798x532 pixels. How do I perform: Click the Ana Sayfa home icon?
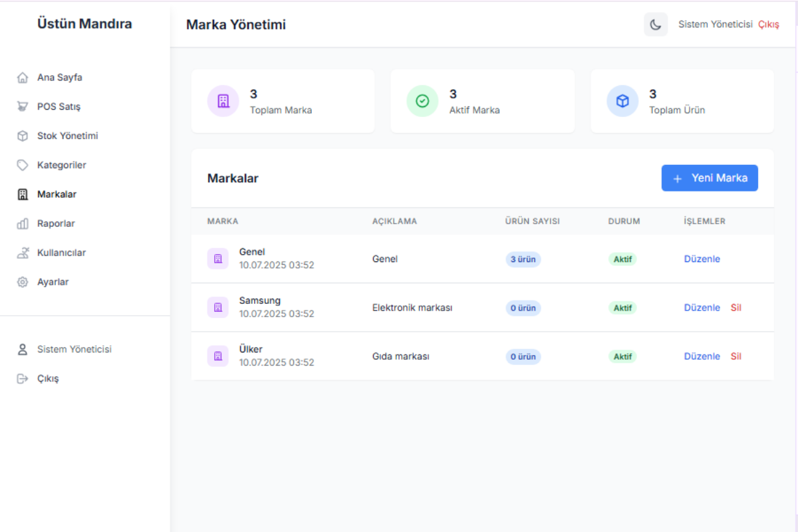pyautogui.click(x=23, y=78)
